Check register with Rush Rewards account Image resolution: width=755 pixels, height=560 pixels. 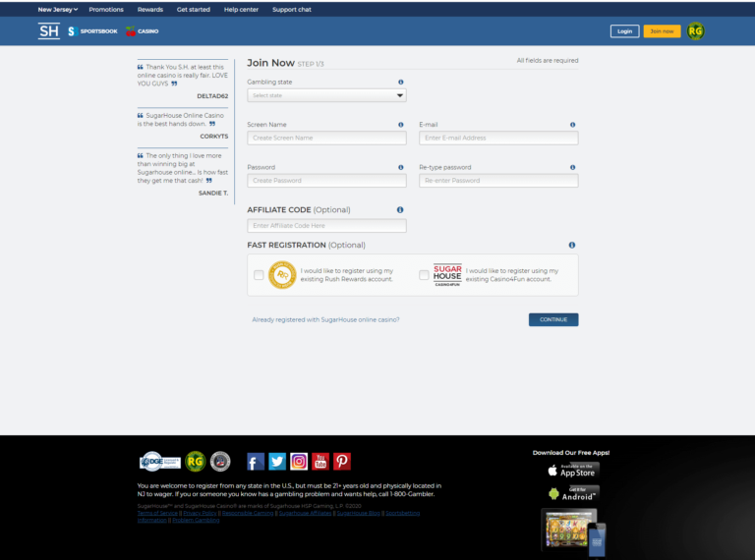point(259,275)
